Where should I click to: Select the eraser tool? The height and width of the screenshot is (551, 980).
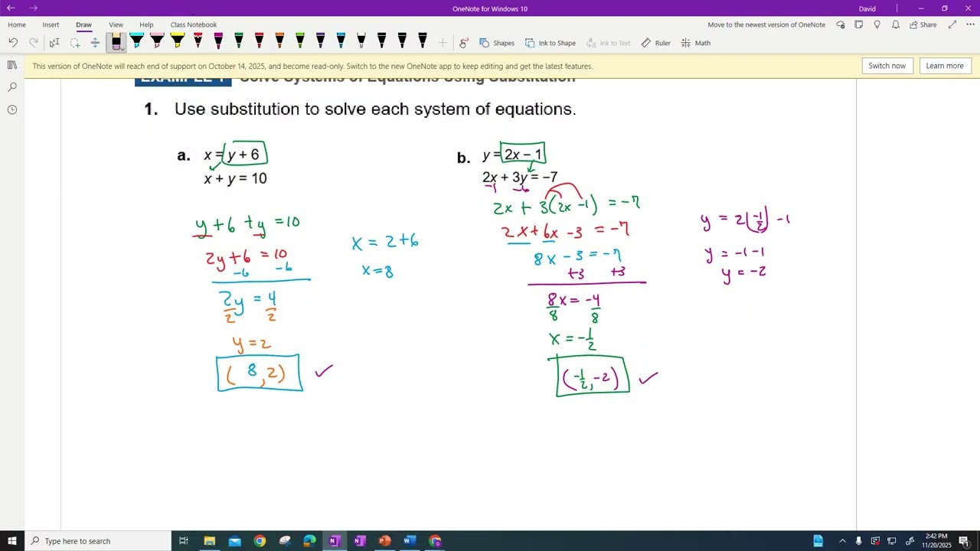click(x=116, y=42)
